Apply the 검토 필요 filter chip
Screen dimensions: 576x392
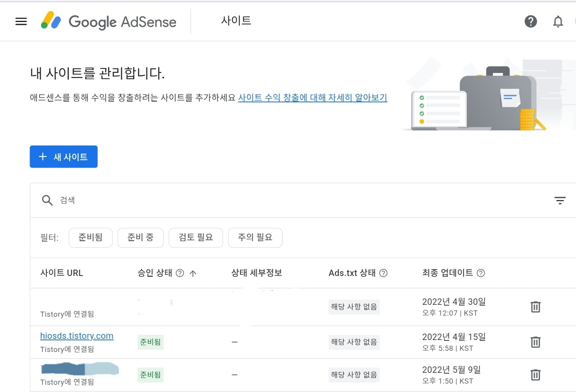[196, 238]
